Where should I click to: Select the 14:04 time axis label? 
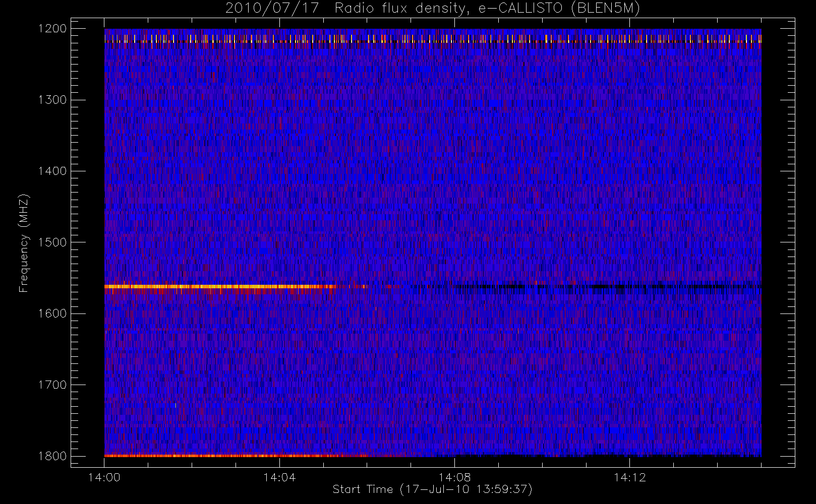[279, 478]
